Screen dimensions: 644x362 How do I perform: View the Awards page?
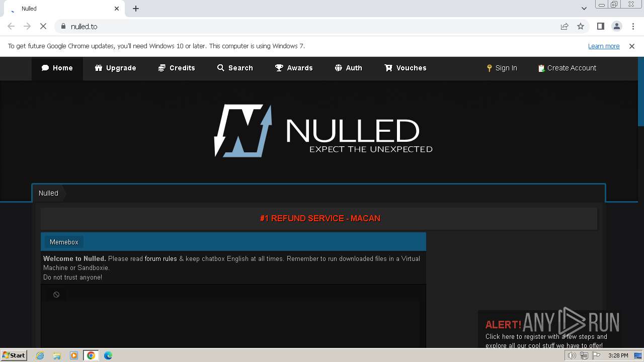click(x=294, y=68)
